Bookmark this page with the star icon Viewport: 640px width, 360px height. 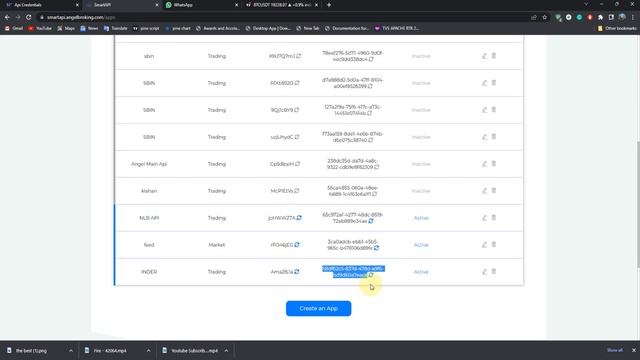click(544, 17)
